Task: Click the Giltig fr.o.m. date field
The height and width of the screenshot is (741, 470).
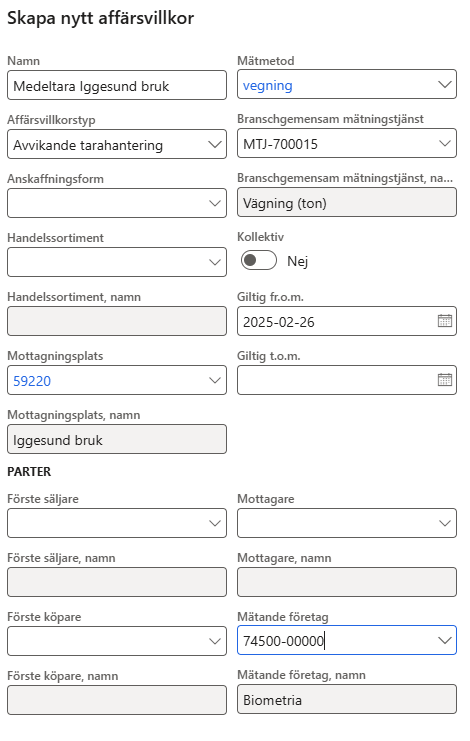Action: tap(347, 321)
